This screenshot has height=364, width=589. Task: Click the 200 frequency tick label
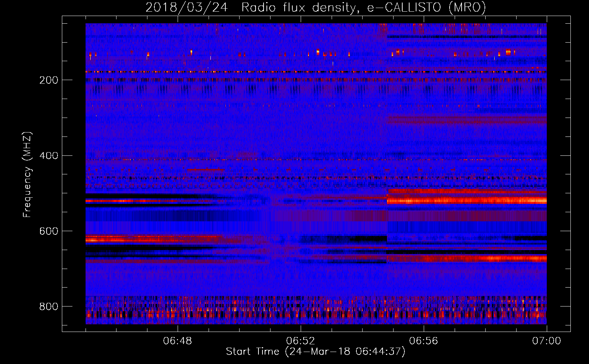pyautogui.click(x=49, y=80)
